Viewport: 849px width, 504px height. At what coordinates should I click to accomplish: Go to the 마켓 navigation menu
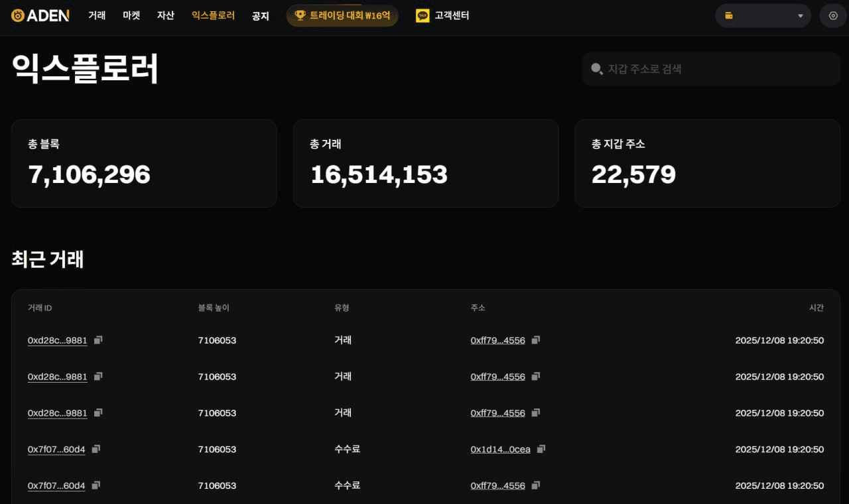(x=131, y=15)
